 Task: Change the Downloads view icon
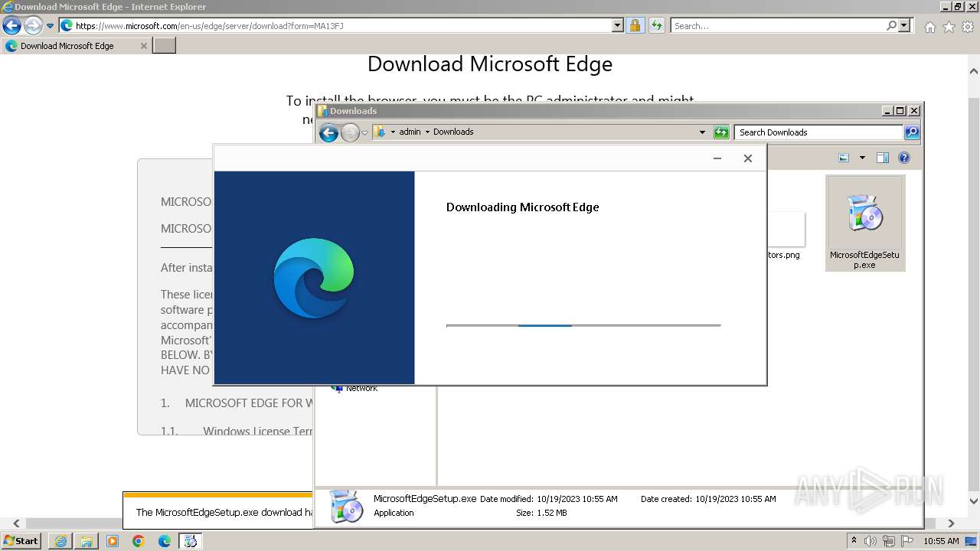tap(844, 158)
